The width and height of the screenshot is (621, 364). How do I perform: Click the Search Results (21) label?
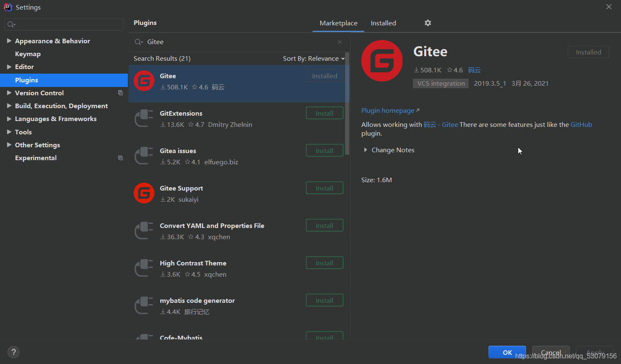click(162, 59)
